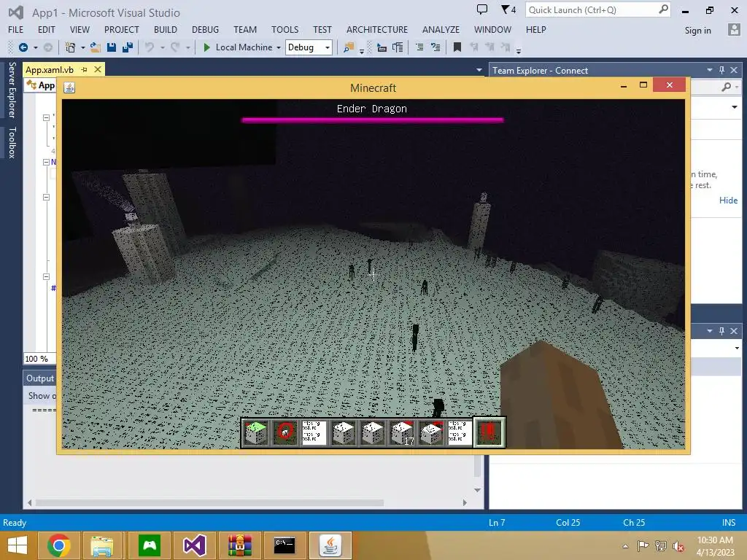Open the Local Machine target dropdown arrow

[x=279, y=47]
